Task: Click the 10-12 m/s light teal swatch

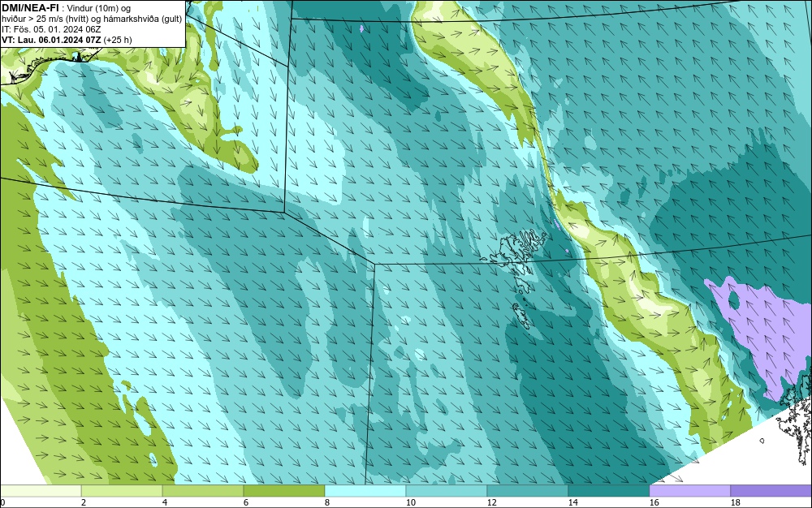Action: point(447,491)
